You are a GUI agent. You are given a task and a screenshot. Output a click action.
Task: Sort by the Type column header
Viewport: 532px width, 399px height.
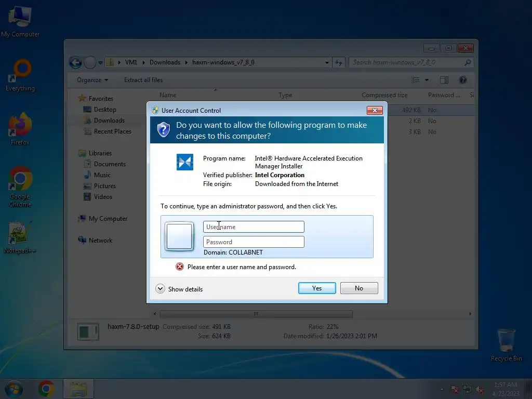pyautogui.click(x=285, y=95)
